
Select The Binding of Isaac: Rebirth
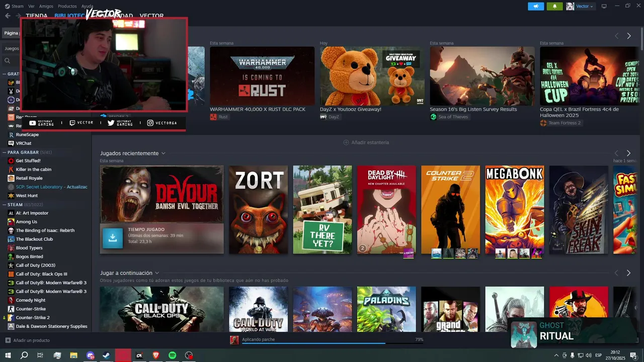45,230
